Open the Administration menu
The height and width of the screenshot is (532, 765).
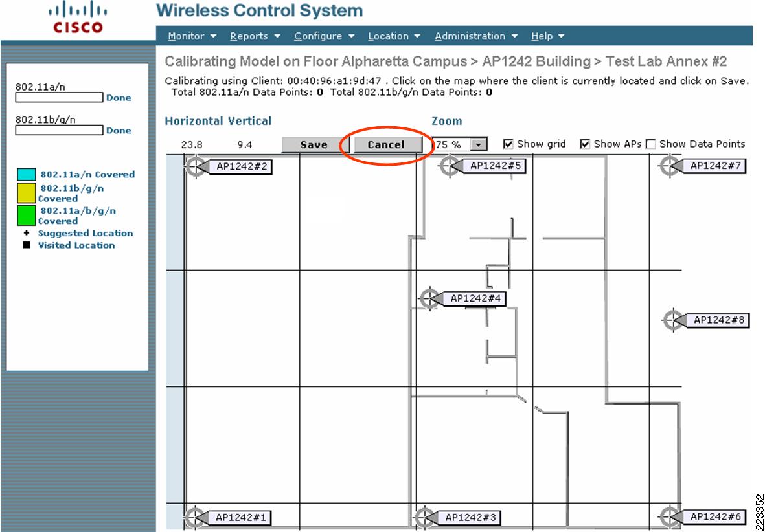coord(475,36)
